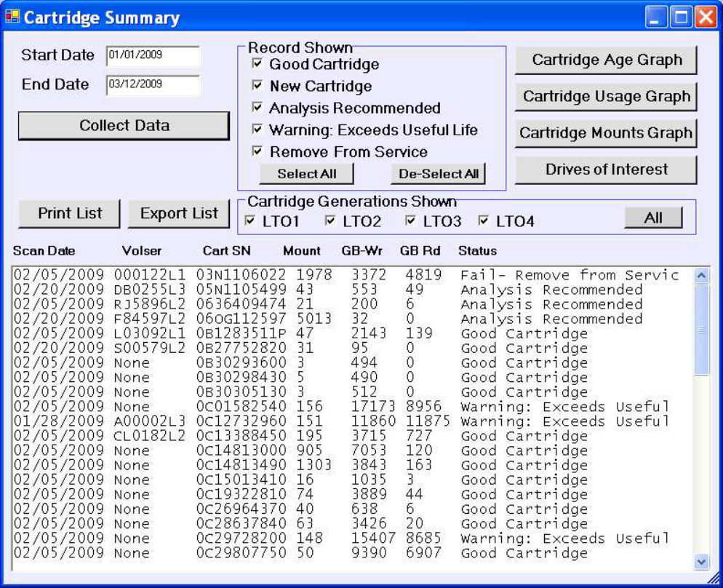This screenshot has width=723, height=588.
Task: Minimize the Cartridge Summary window
Action: pos(655,17)
